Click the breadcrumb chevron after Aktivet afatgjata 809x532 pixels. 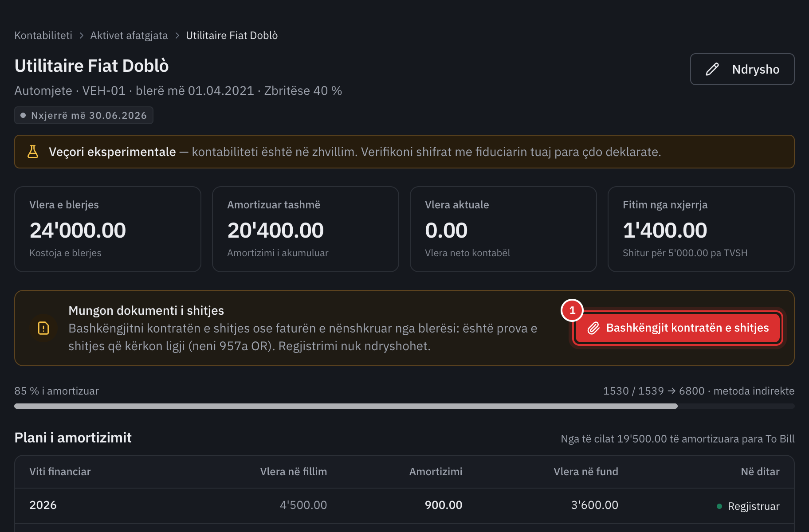coord(177,35)
